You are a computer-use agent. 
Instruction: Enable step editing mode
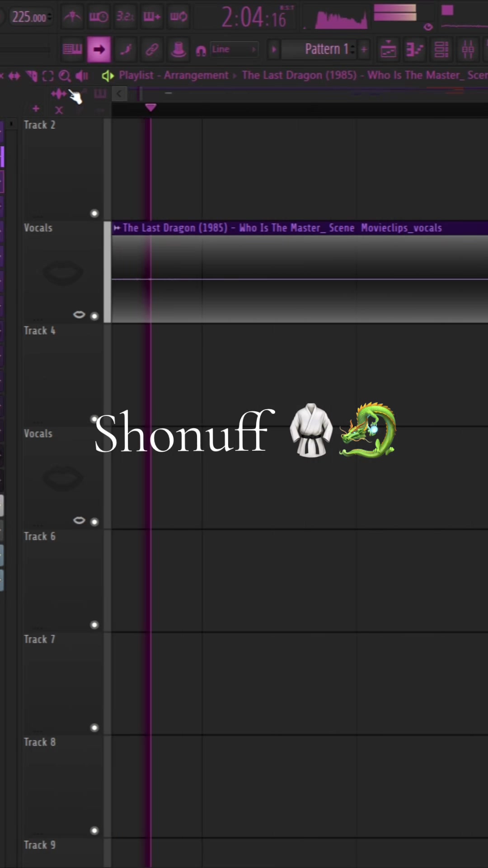coord(126,49)
